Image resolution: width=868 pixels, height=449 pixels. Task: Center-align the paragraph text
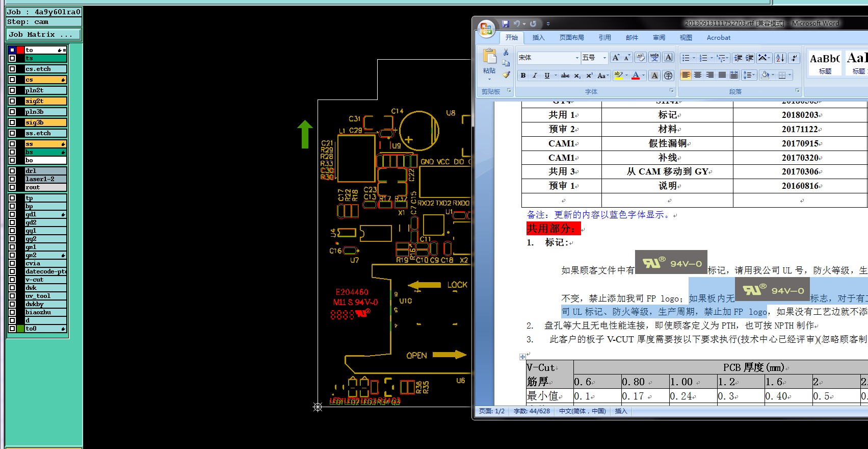coord(698,76)
